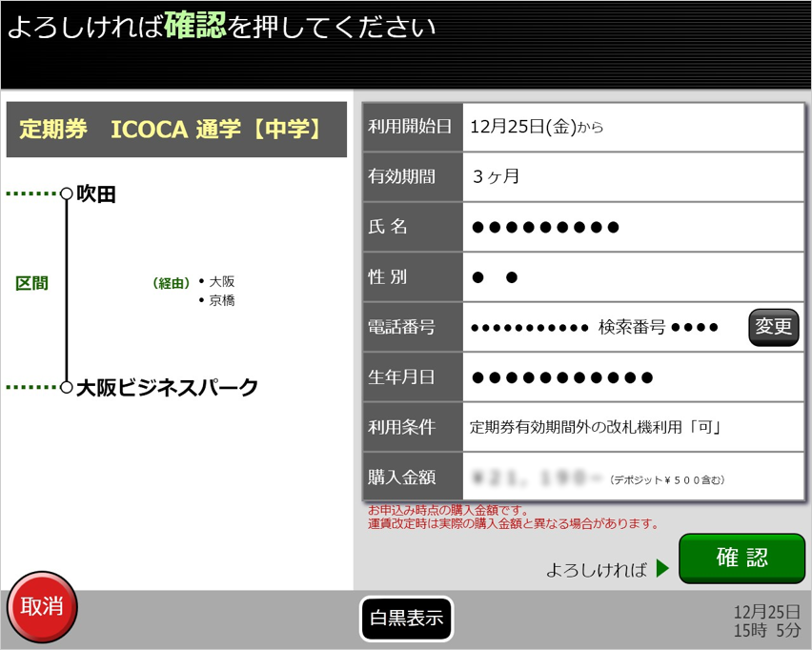Select the 有効期間 field showing 3ヶ月
812x650 pixels.
[x=496, y=176]
